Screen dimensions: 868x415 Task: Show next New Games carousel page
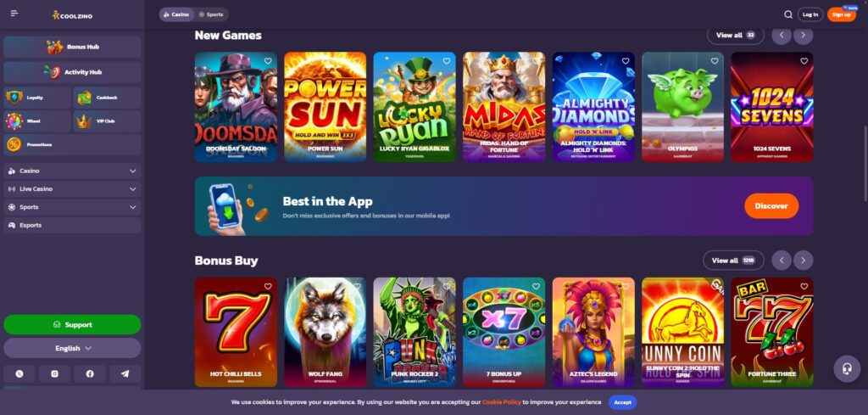804,36
